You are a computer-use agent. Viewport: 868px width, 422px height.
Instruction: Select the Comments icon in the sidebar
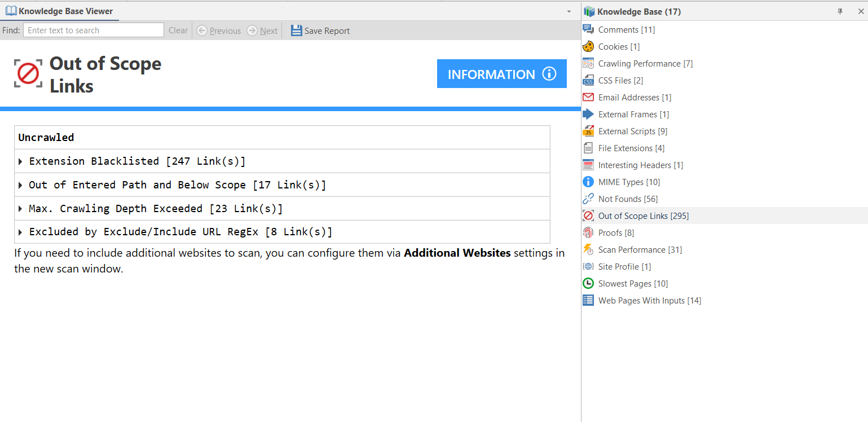coord(588,29)
